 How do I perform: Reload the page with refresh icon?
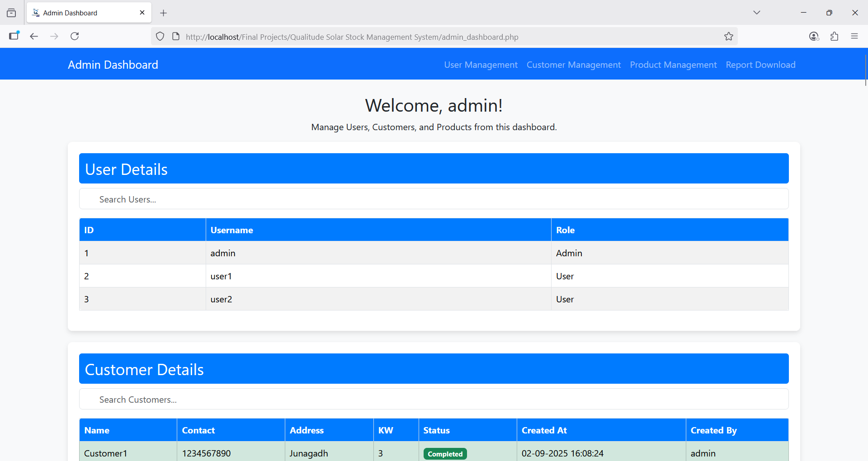(x=75, y=36)
